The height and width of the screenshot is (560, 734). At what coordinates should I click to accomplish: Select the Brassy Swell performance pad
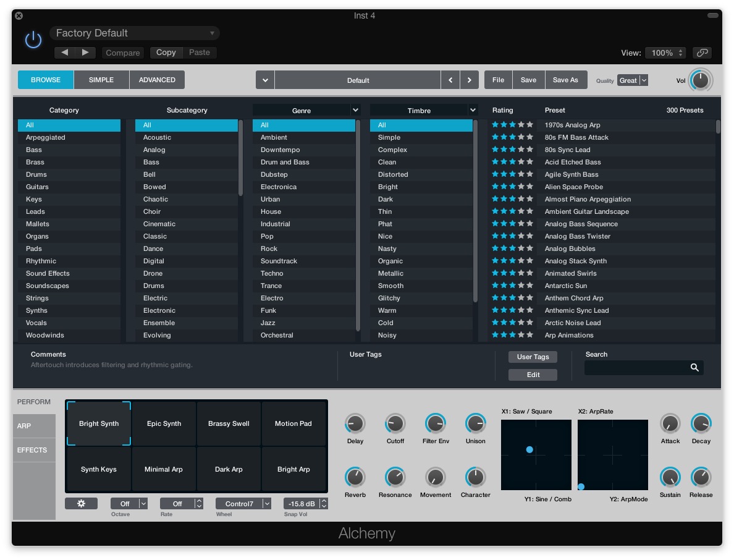(x=229, y=423)
